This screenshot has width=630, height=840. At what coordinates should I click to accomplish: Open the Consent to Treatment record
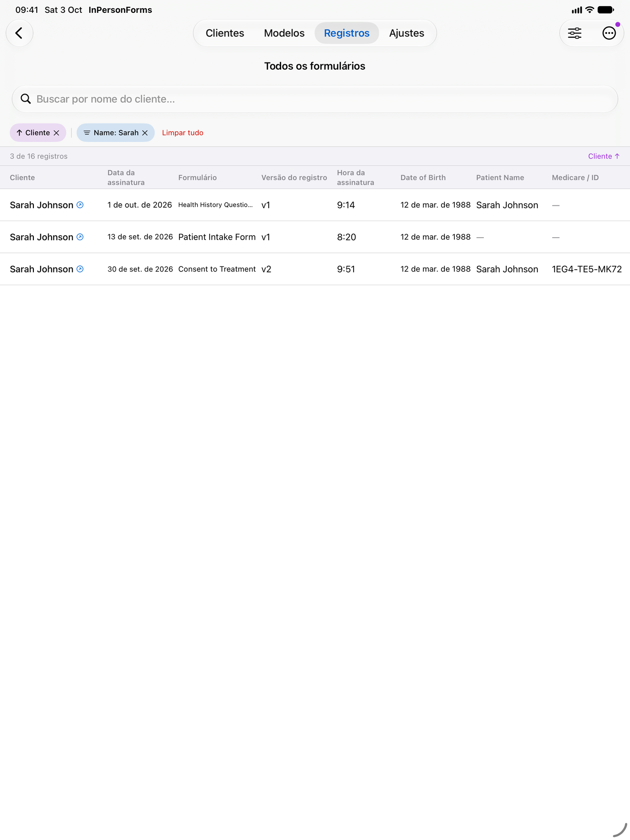[x=217, y=269]
